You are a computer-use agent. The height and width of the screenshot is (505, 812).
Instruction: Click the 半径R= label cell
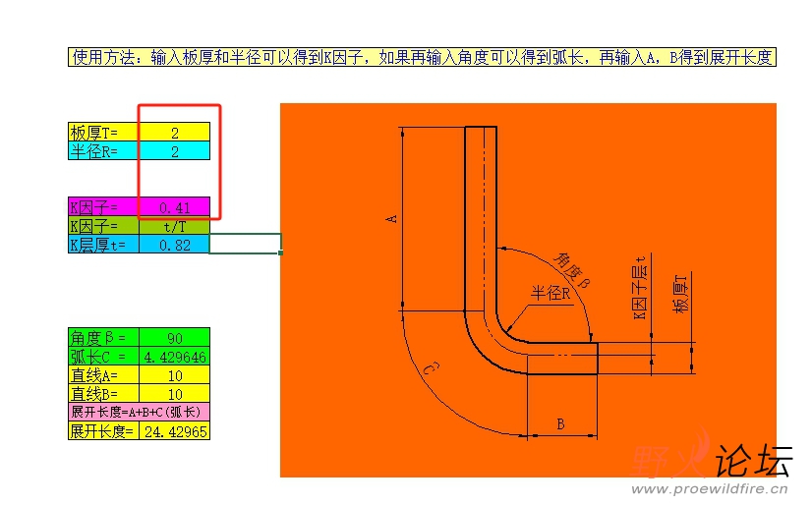pos(103,151)
